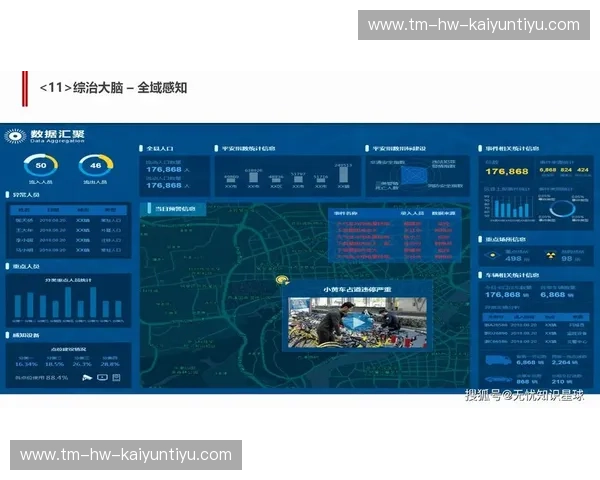Image resolution: width=600 pixels, height=480 pixels.
Task: Click the 210 value in car row
Action: [x=558, y=382]
